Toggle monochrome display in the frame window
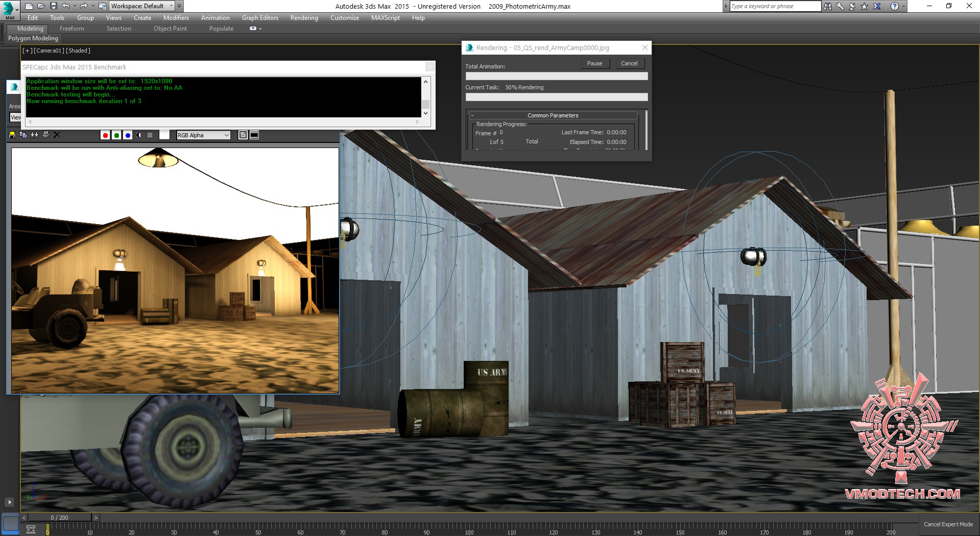The width and height of the screenshot is (980, 536). click(150, 135)
